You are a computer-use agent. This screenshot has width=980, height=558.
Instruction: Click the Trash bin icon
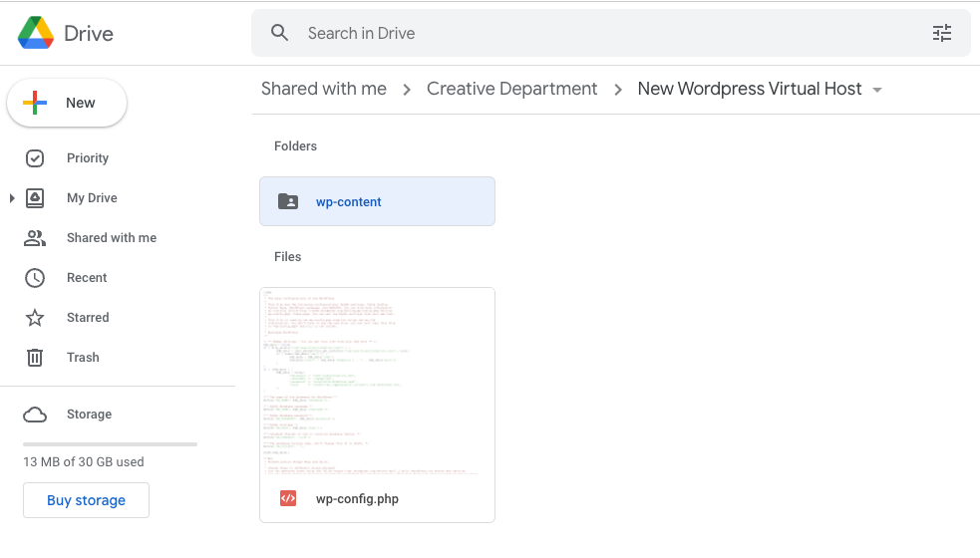click(35, 358)
